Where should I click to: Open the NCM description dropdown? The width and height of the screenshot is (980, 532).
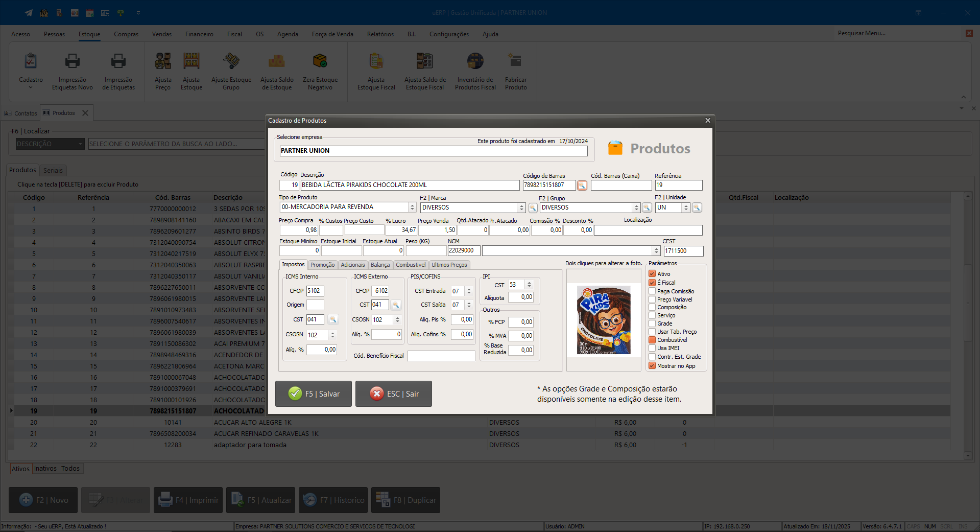(x=656, y=251)
